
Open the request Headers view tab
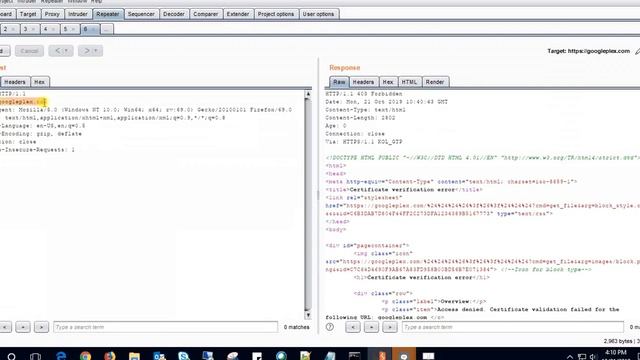click(x=15, y=82)
